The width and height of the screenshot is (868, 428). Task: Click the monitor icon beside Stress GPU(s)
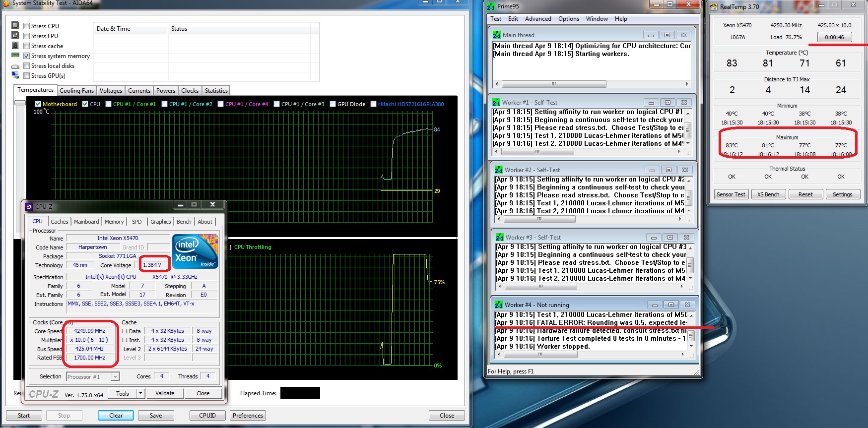[15, 75]
